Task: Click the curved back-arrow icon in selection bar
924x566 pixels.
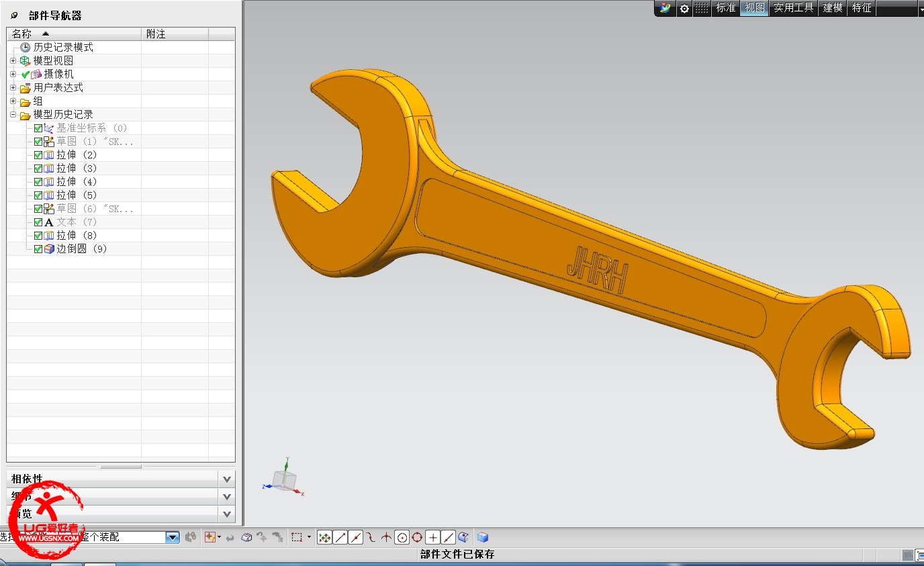Action: (x=230, y=538)
